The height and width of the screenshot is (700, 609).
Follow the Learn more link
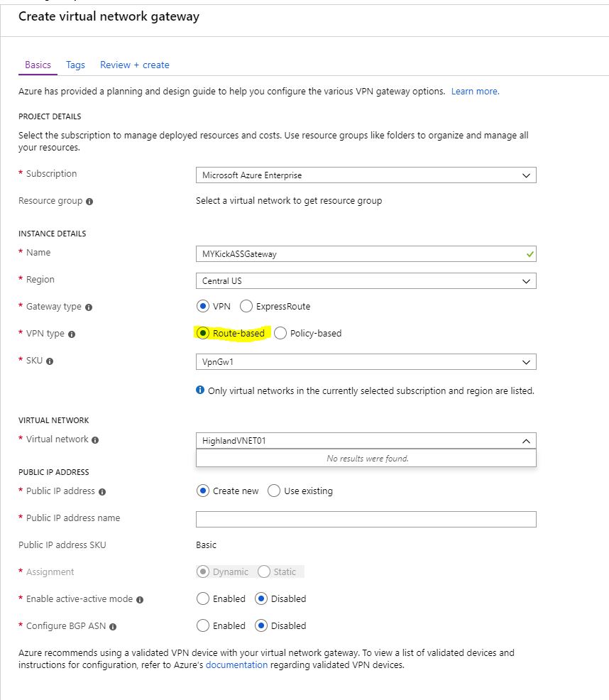click(474, 91)
